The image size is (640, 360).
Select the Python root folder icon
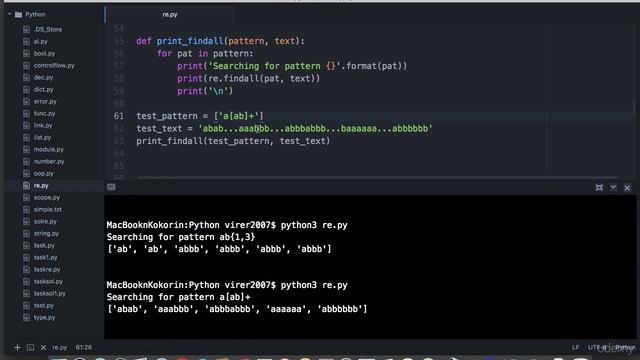coord(18,15)
